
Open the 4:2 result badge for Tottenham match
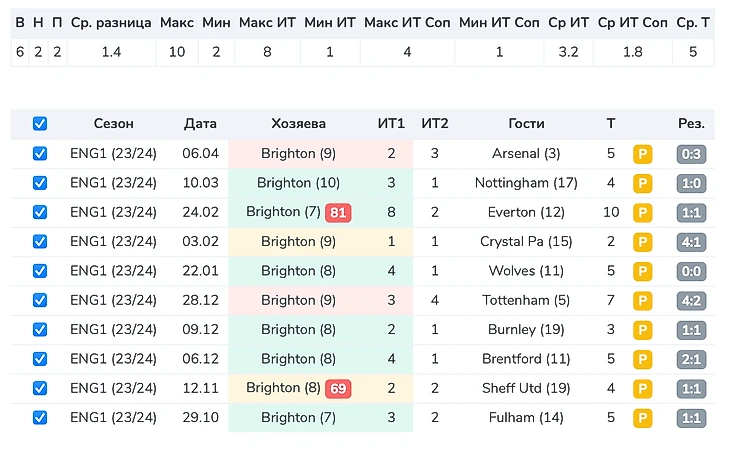point(691,300)
